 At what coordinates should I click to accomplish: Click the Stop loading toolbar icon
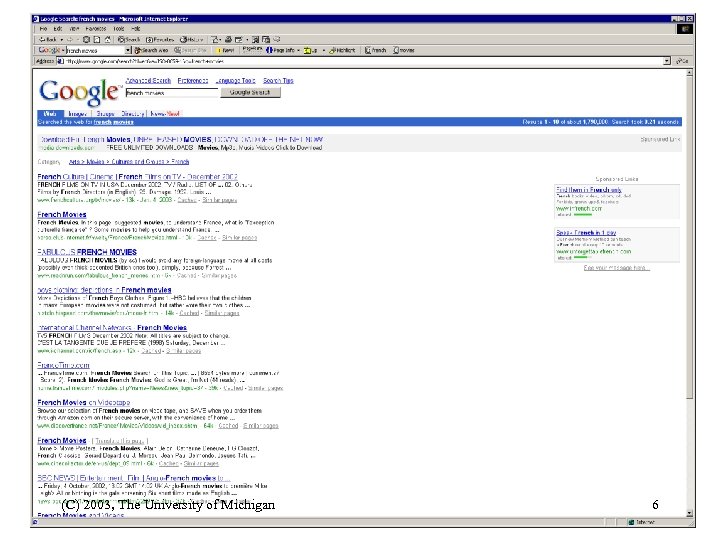86,39
